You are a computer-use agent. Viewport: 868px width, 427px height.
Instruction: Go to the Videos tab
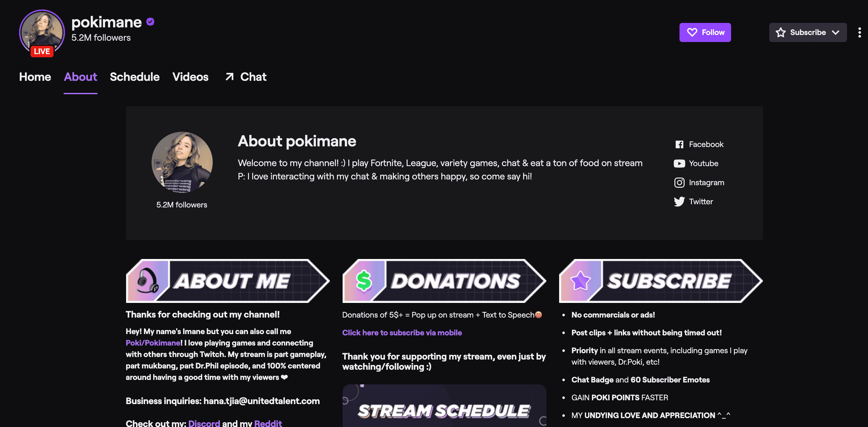190,77
